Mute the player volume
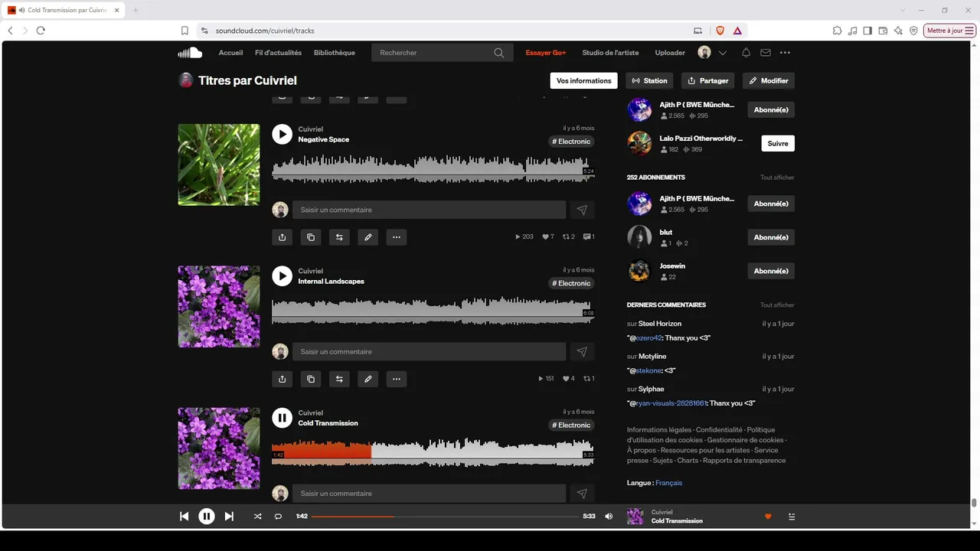The width and height of the screenshot is (980, 551). (x=609, y=517)
